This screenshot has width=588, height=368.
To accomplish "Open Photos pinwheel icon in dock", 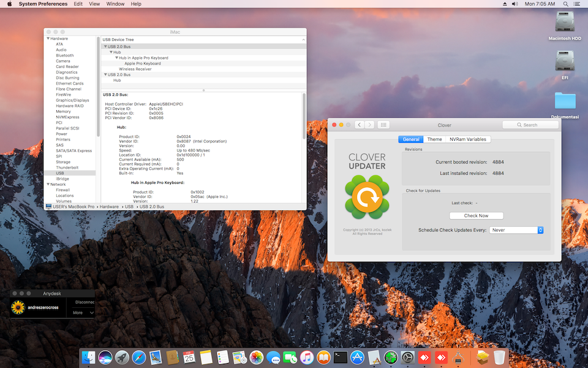I will [257, 358].
